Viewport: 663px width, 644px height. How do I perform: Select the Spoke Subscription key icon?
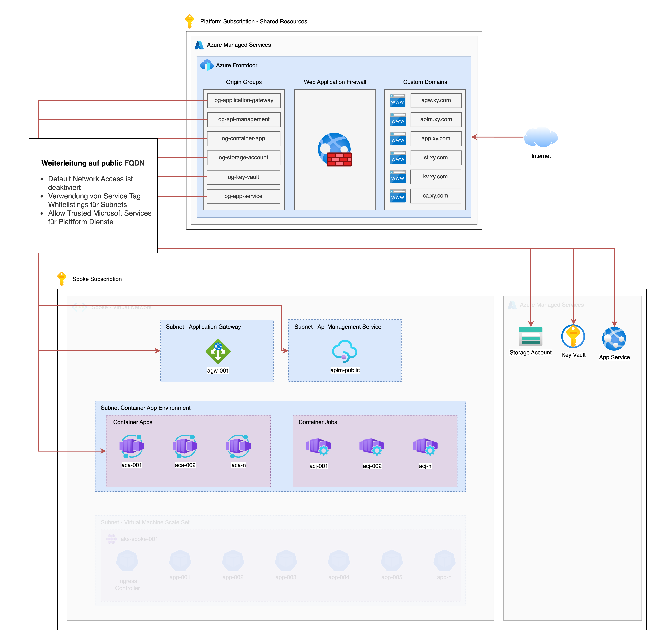pos(62,279)
